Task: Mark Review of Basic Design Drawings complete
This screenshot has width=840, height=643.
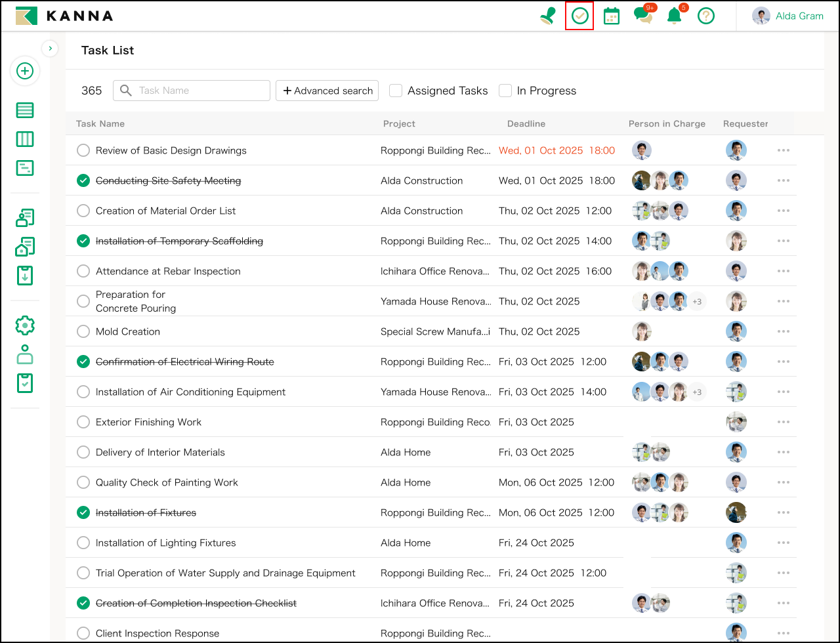Action: point(83,150)
